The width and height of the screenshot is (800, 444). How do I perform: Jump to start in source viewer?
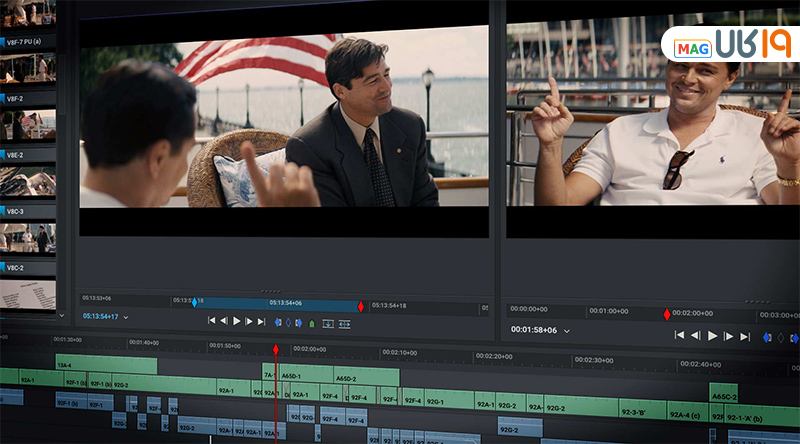pyautogui.click(x=212, y=321)
